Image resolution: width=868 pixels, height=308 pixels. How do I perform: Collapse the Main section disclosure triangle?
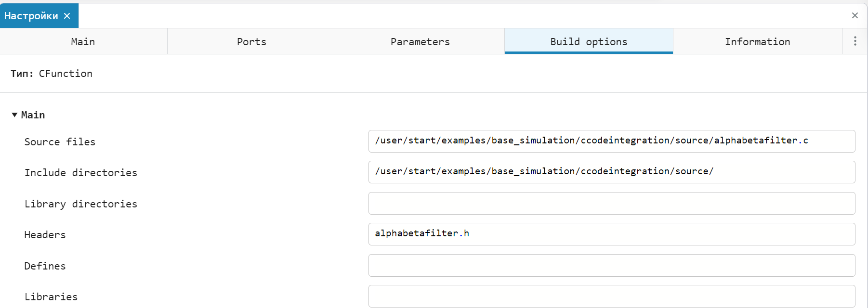coord(14,115)
